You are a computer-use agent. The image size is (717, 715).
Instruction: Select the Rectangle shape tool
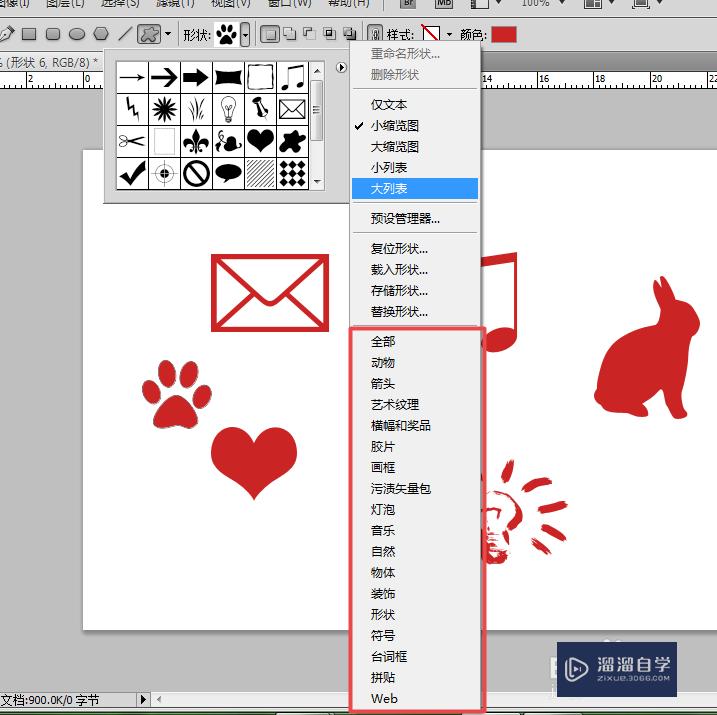[x=29, y=35]
